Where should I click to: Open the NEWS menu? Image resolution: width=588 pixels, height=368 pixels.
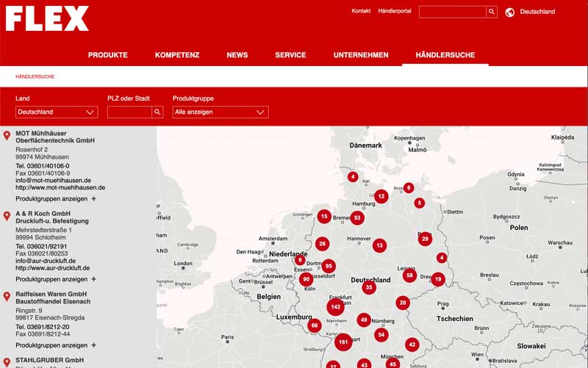pos(237,55)
